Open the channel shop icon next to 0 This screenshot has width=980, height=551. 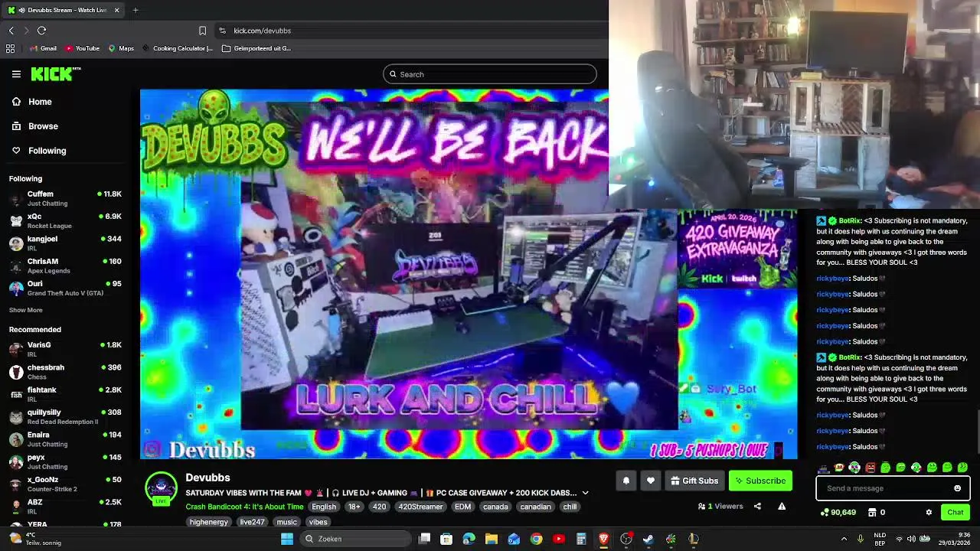(x=871, y=512)
